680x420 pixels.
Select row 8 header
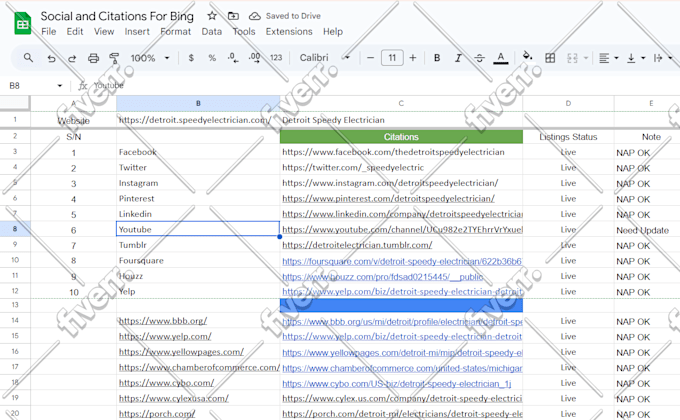click(x=15, y=229)
